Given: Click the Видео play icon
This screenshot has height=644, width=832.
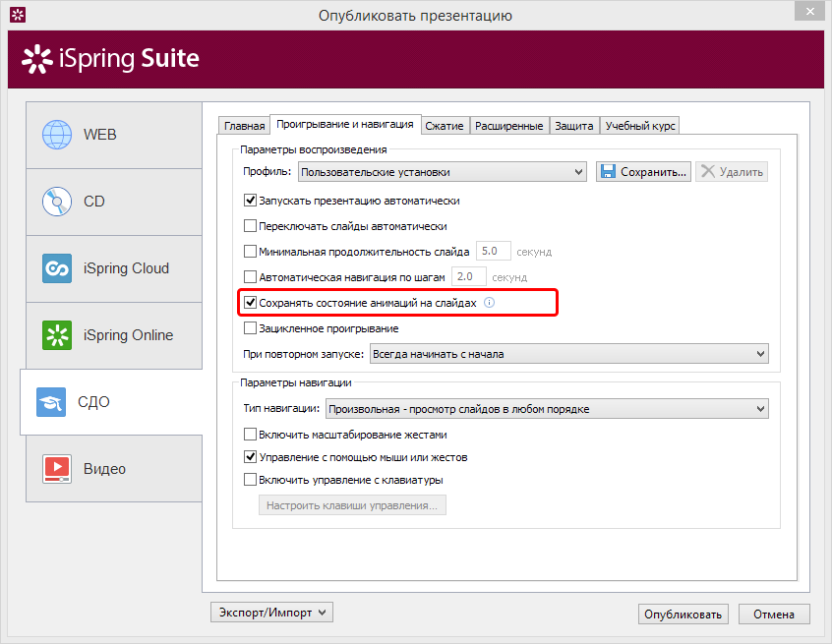Looking at the screenshot, I should 57,469.
